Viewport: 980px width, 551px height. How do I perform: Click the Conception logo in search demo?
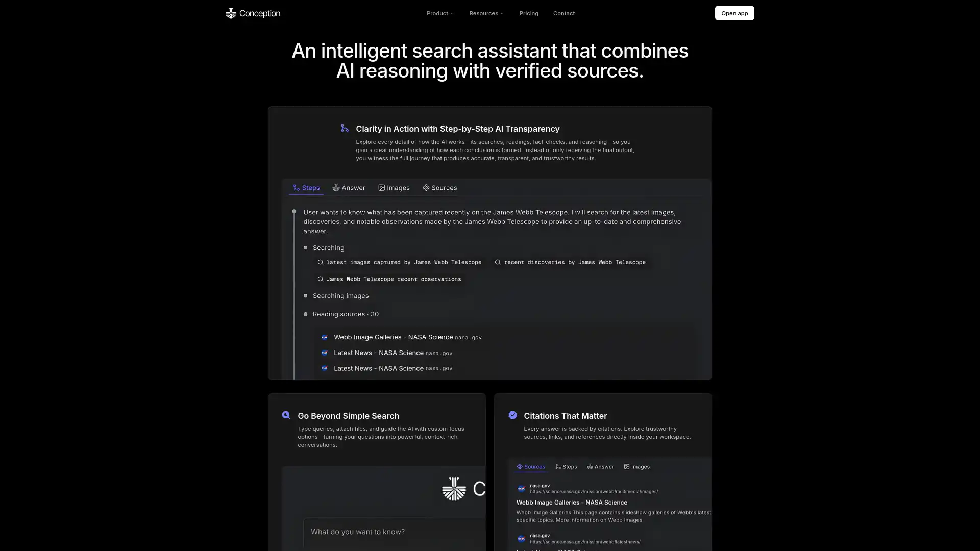pyautogui.click(x=463, y=489)
